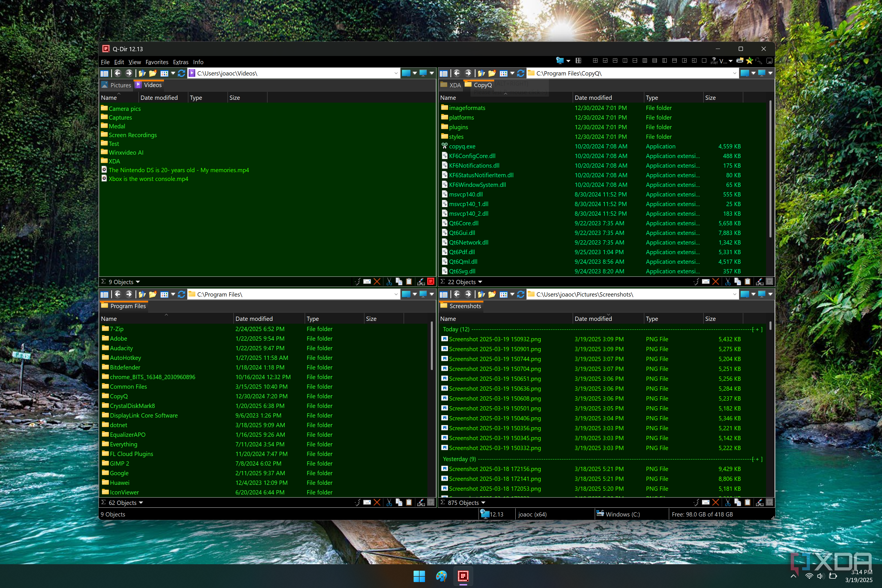Click forward arrow in CopyQ pane toolbar

pyautogui.click(x=468, y=73)
